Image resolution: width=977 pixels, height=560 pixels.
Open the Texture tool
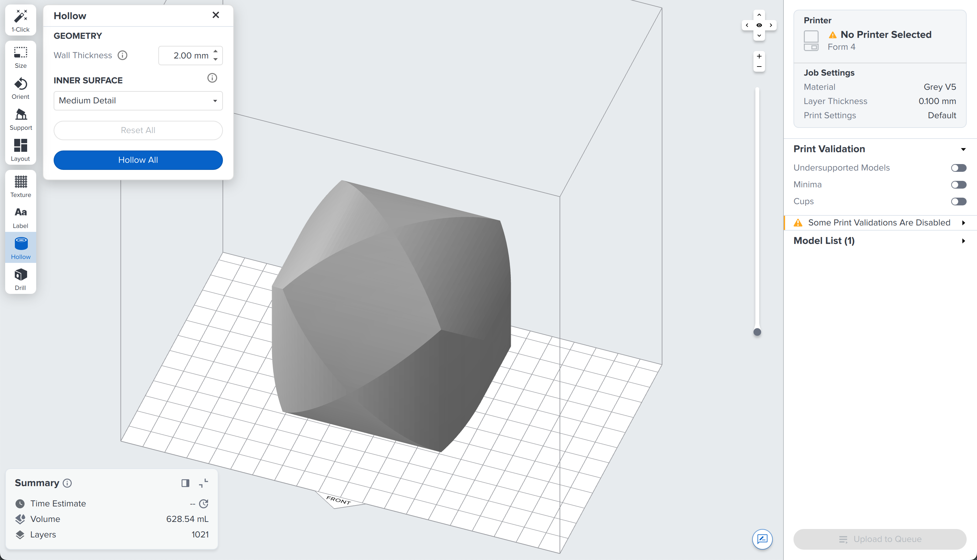coord(20,186)
